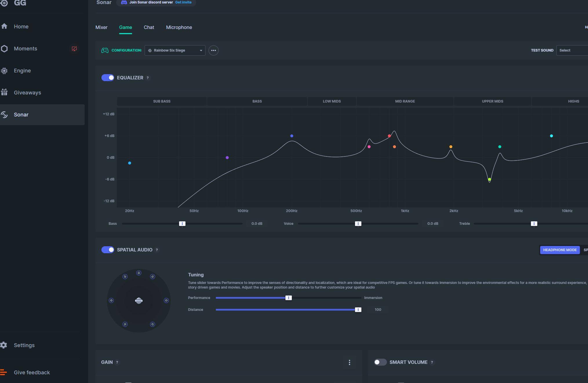Image resolution: width=588 pixels, height=383 pixels.
Task: Expand the Rainbow Six Siege configuration dropdown
Action: 175,50
